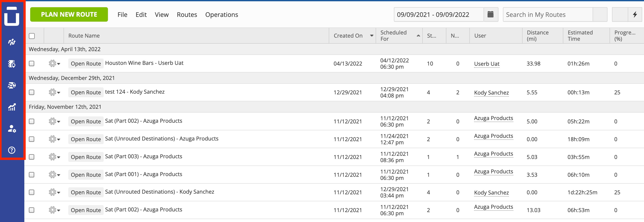Open the File menu
Screen dimensions: 644x222
pyautogui.click(x=123, y=15)
